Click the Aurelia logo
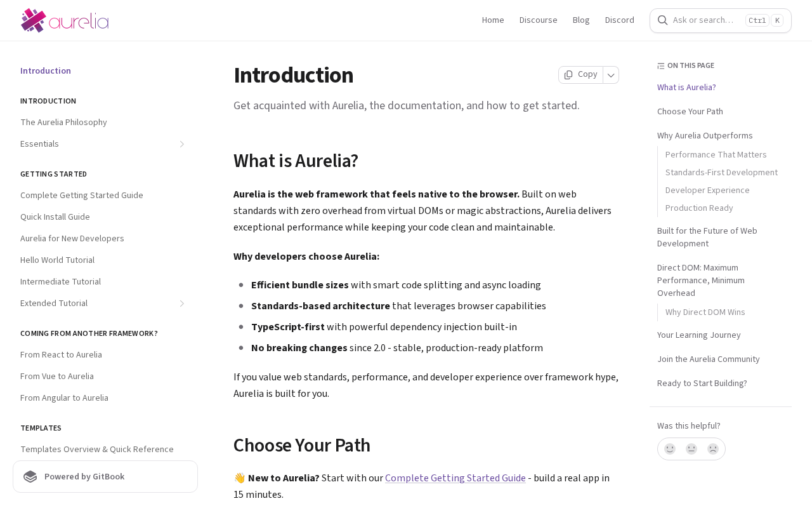This screenshot has height=508, width=812. pos(65,20)
